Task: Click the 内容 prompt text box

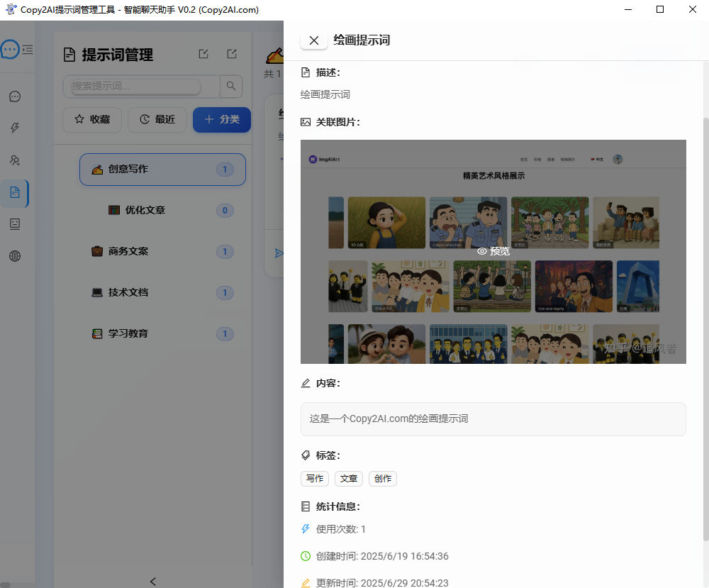Action: 493,419
